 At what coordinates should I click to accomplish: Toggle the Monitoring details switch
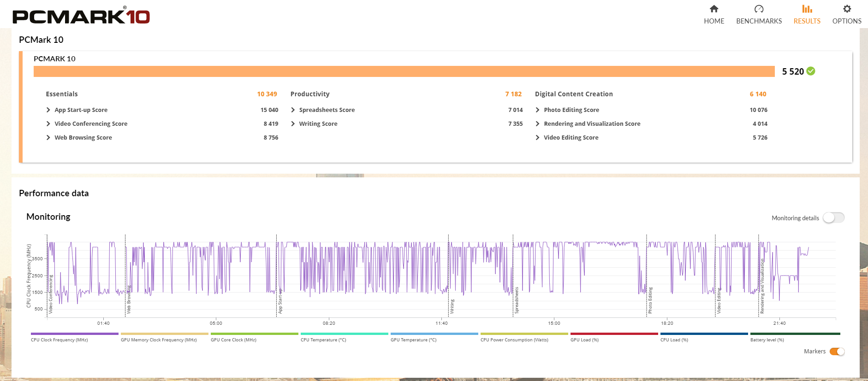coord(834,217)
